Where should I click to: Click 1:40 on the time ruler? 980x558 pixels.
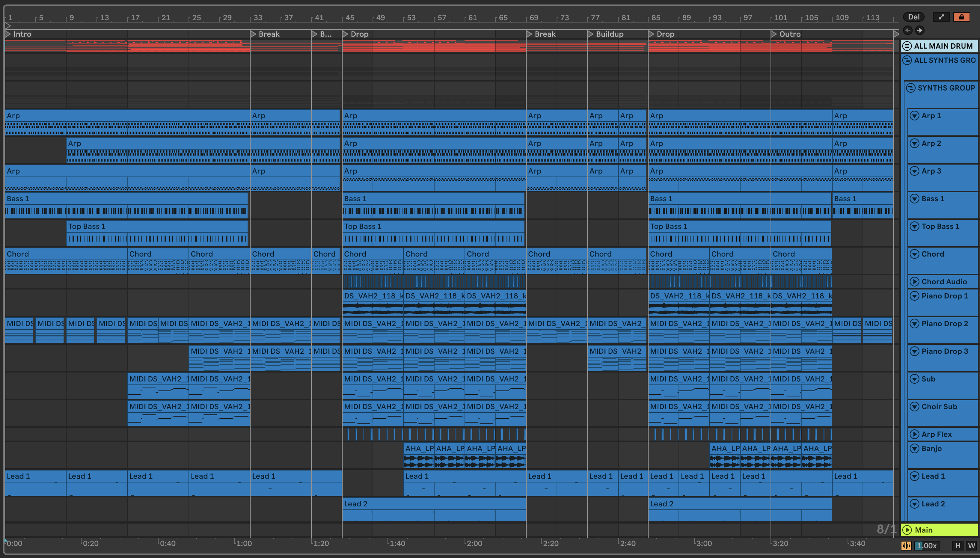point(398,543)
